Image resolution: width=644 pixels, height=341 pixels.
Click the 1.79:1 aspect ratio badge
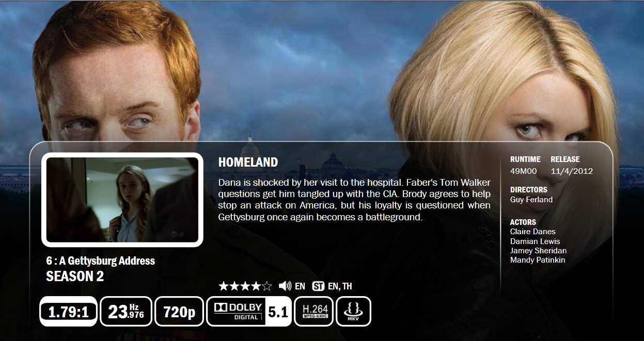pyautogui.click(x=68, y=312)
